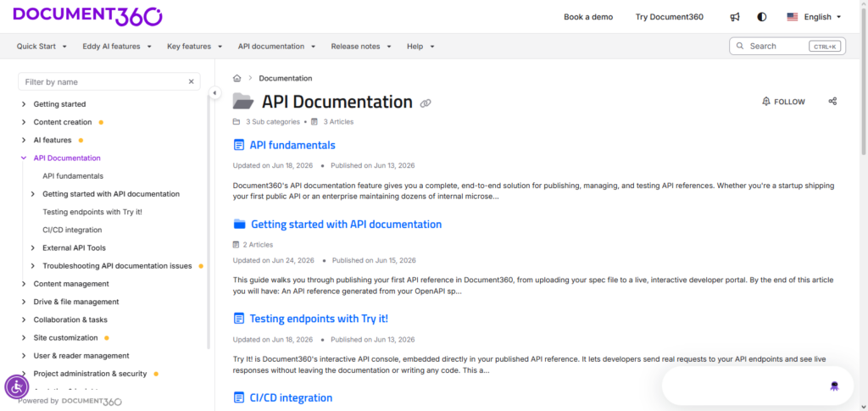Collapse API Documentation tree chevron
Image resolution: width=868 pixels, height=411 pixels.
tap(23, 158)
